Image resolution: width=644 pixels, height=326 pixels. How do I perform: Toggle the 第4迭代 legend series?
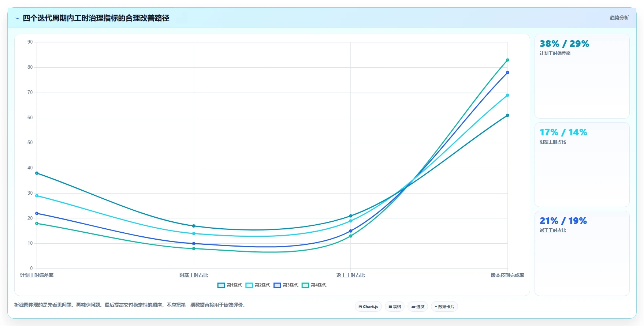point(314,285)
